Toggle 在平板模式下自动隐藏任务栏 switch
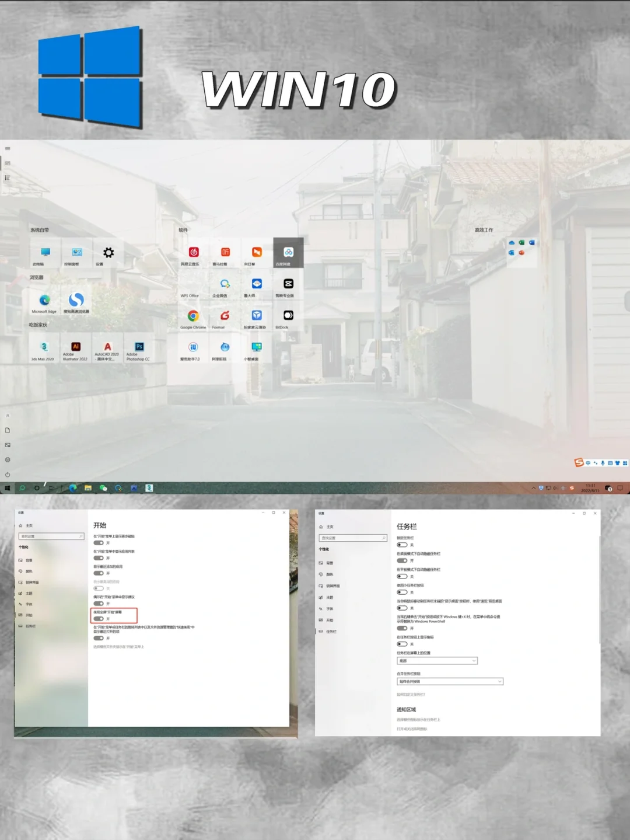630x840 pixels. coord(402,576)
